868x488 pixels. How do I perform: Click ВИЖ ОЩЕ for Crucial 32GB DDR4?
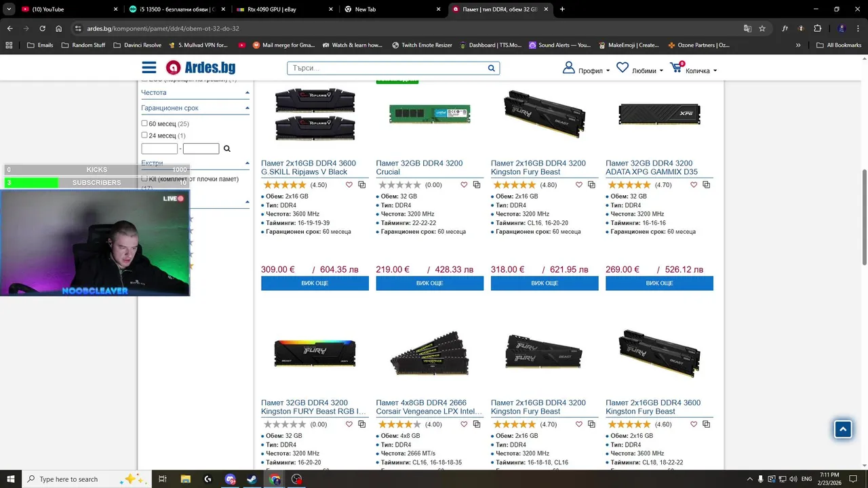[x=430, y=283]
